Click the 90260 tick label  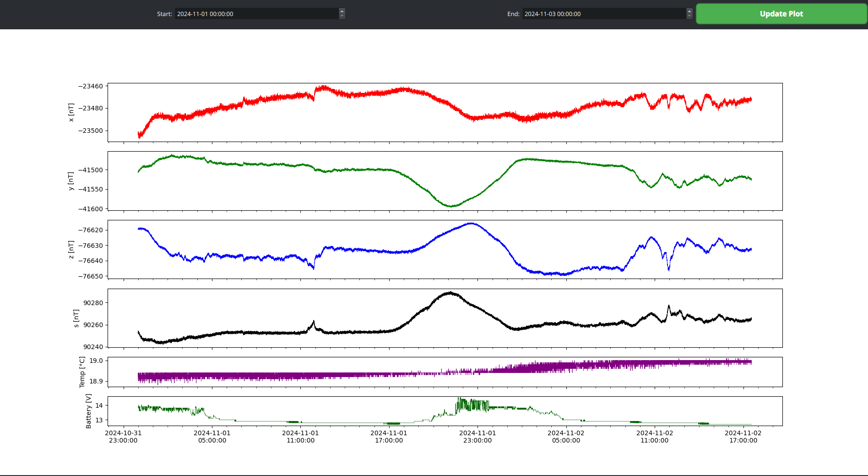tap(93, 325)
